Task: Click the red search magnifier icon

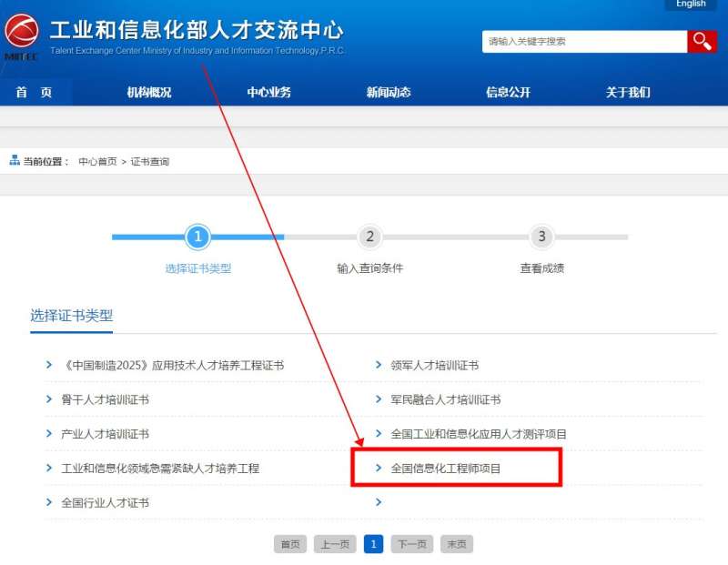Action: click(x=701, y=40)
